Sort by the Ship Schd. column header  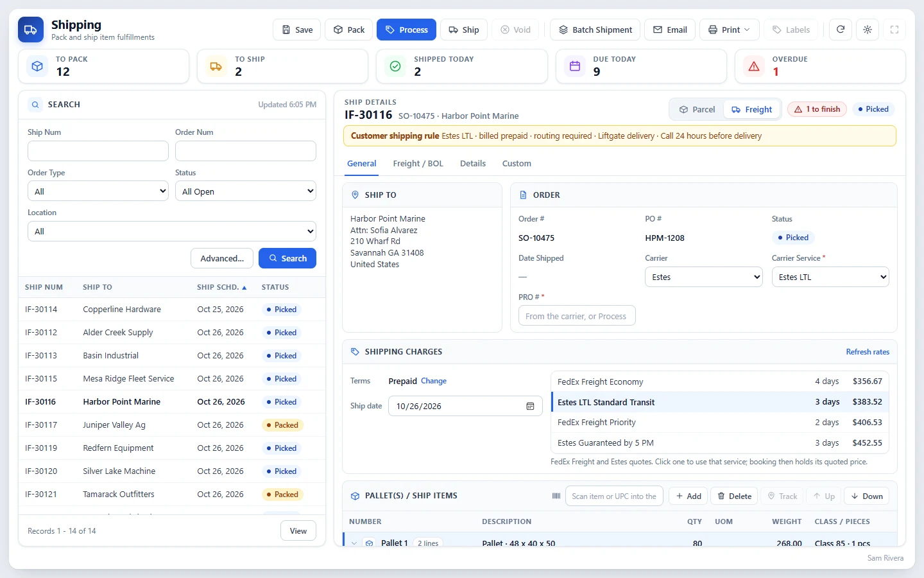click(x=221, y=287)
